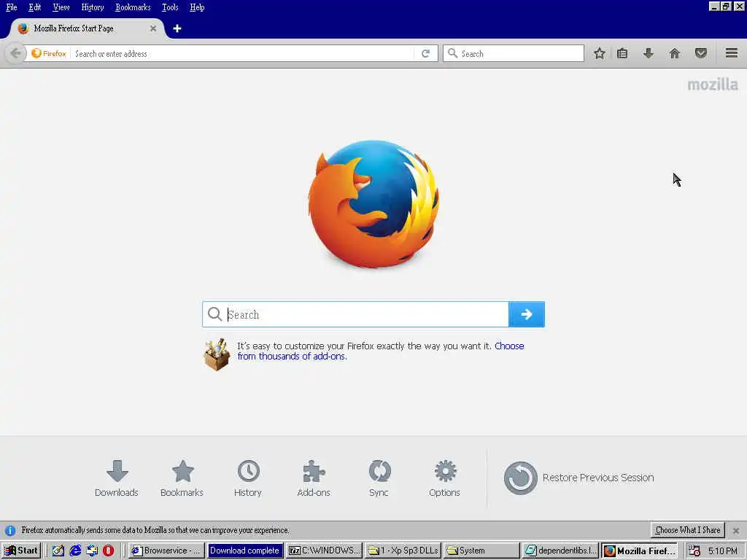Open Options gear icon
747x560 pixels.
coord(444,478)
